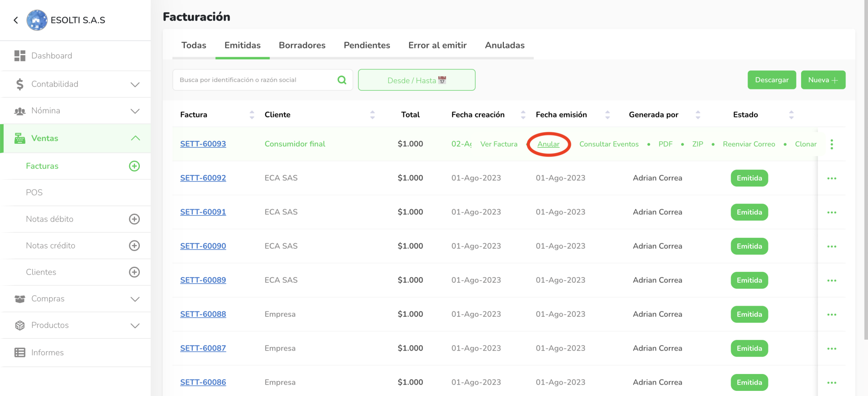
Task: Click the plus icon next to Notas débito
Action: 134,219
